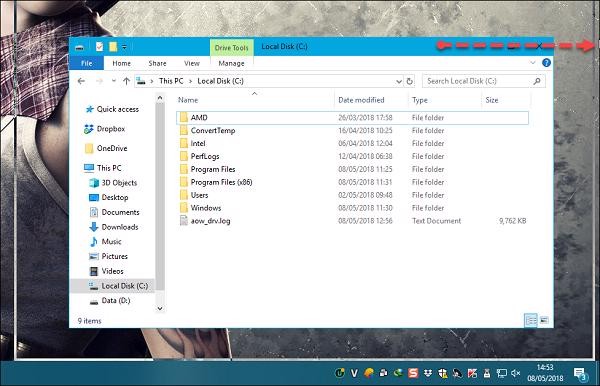600x386 pixels.
Task: Switch to Details view toggle in status bar
Action: click(531, 320)
